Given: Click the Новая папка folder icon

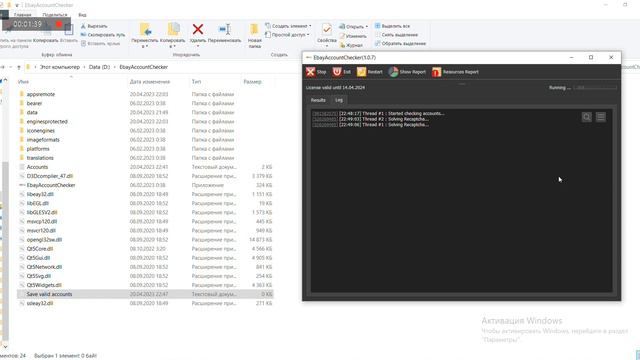Looking at the screenshot, I should pyautogui.click(x=254, y=29).
